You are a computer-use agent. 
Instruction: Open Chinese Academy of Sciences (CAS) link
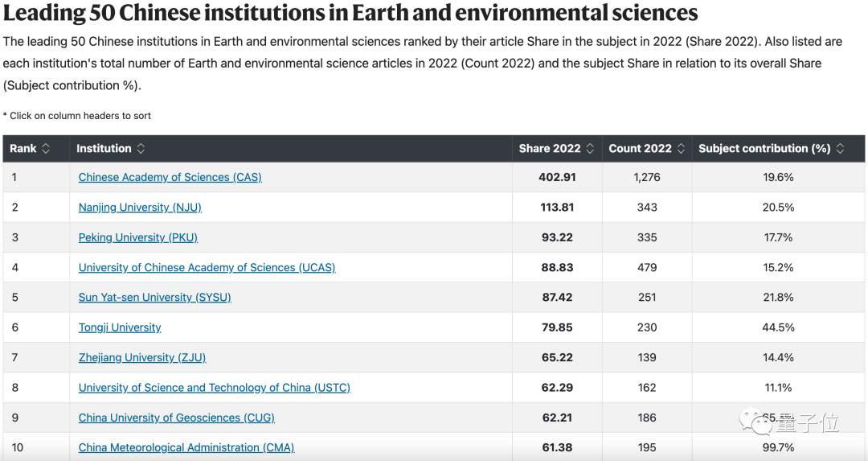click(170, 177)
